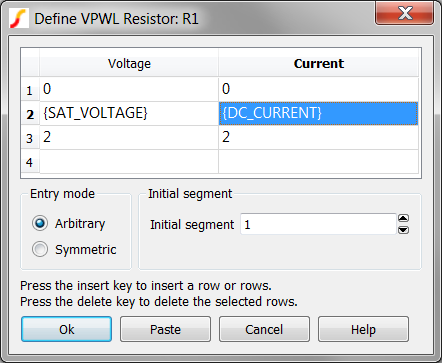Select row header number 3
Screen dimensions: 442x363
pos(30,138)
